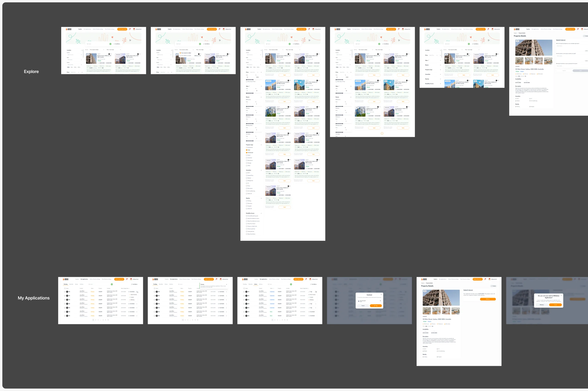This screenshot has width=588, height=391.
Task: Open Archive tab in the Success-toast frame
Action: click(x=171, y=284)
